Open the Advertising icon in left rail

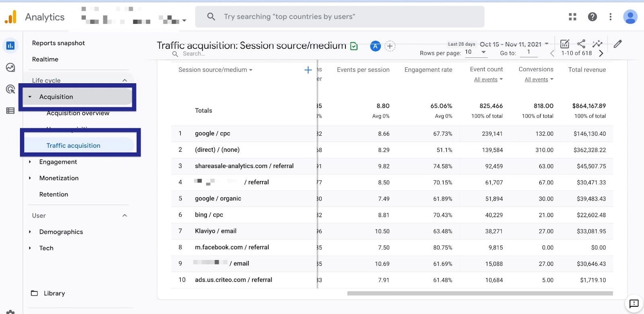pos(10,89)
